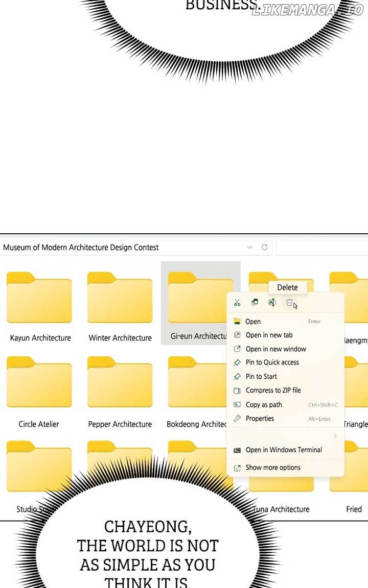Click the Delete trash icon
The width and height of the screenshot is (368, 588).
pos(289,303)
